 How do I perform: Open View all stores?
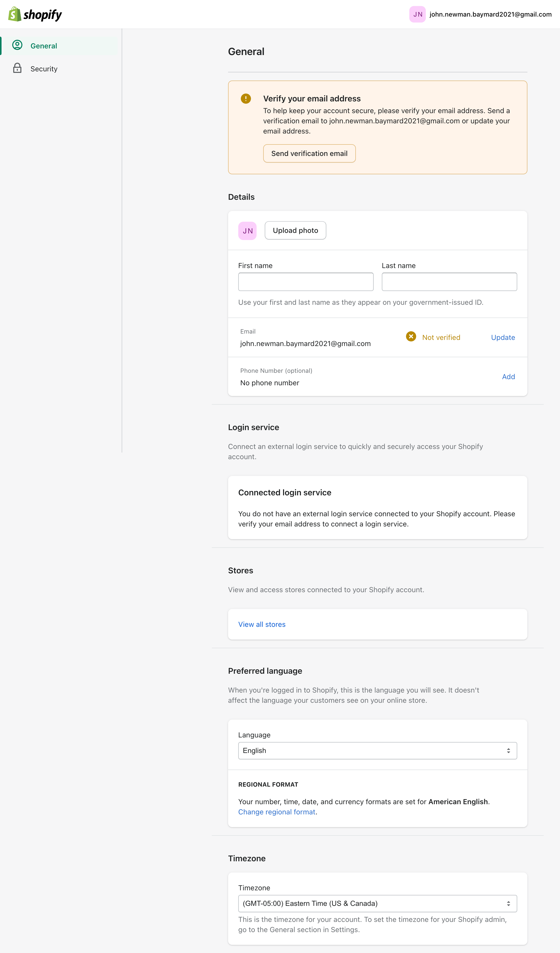262,624
